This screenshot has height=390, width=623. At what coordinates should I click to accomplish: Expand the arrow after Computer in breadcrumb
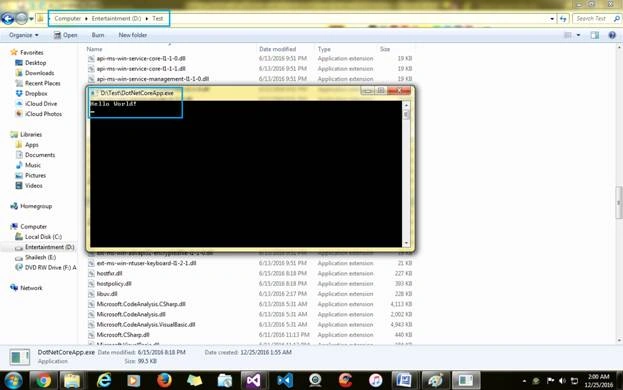[86, 19]
